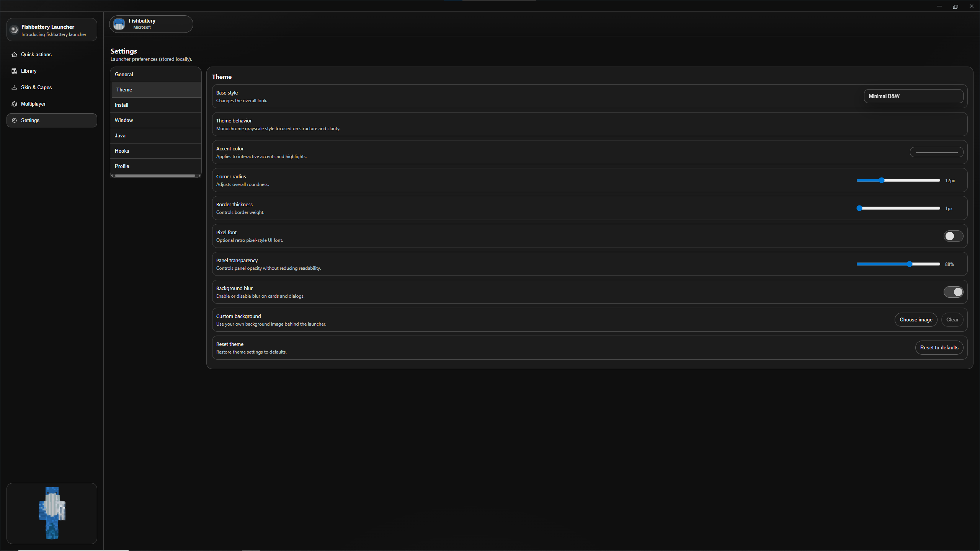Click the Accent color swatch
The width and height of the screenshot is (980, 551).
(936, 152)
